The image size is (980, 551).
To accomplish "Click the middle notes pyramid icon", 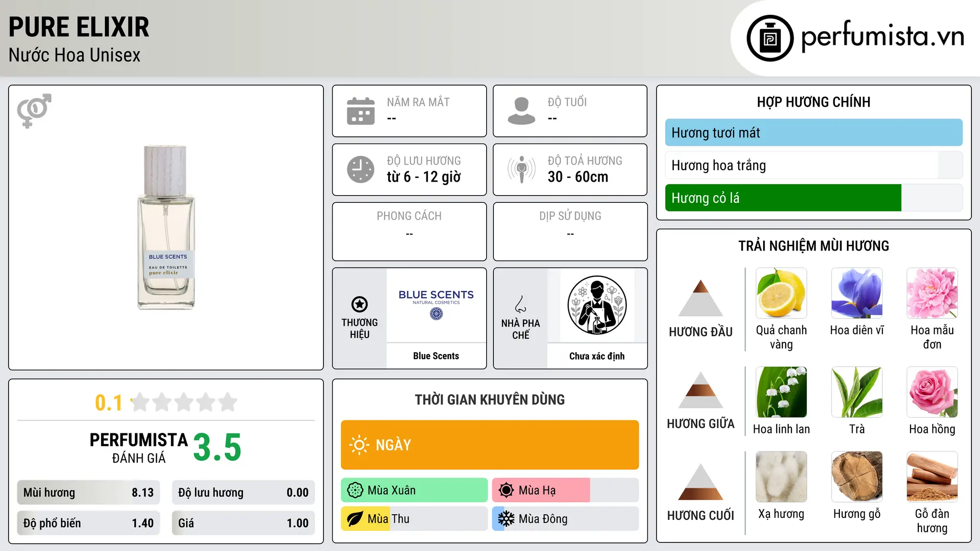I will [701, 390].
